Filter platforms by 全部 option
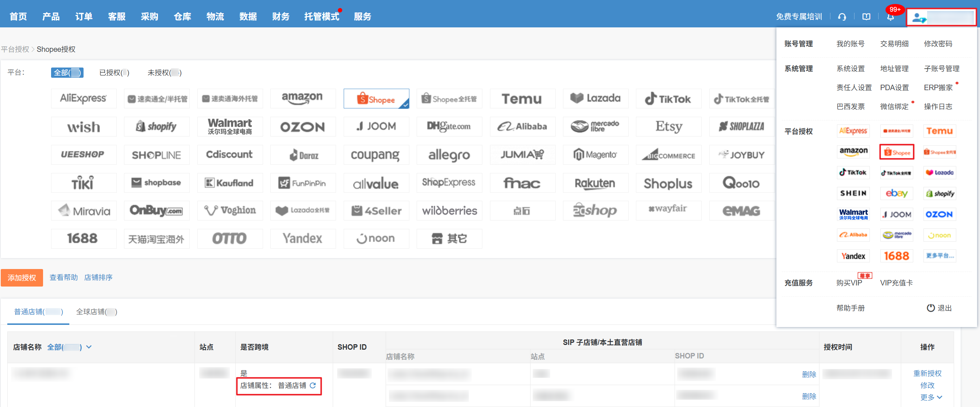Screen dimensions: 980x407 tap(67, 72)
